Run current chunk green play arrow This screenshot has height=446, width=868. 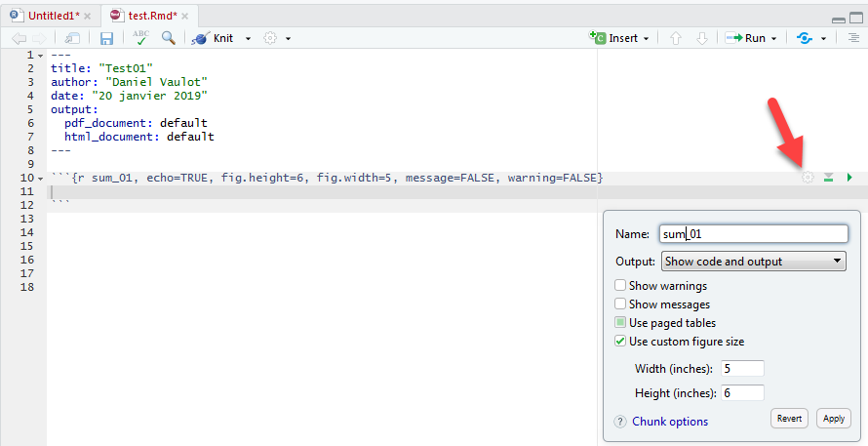849,178
